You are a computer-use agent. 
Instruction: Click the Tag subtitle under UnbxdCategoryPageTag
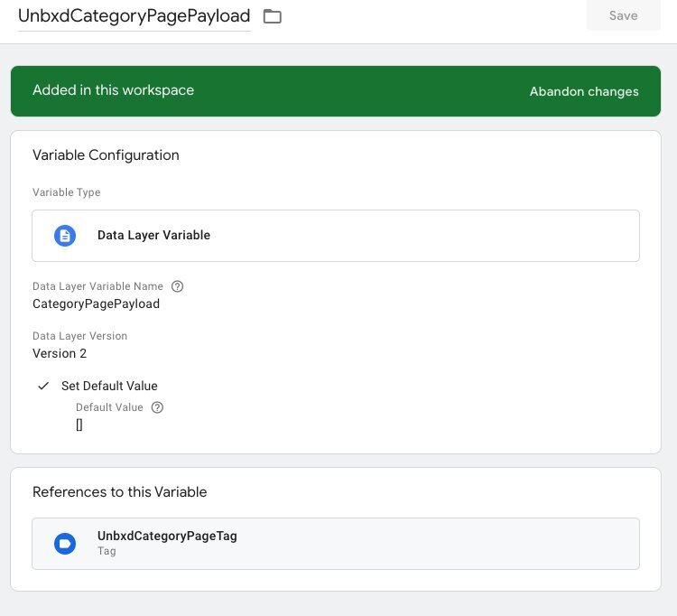tap(107, 551)
